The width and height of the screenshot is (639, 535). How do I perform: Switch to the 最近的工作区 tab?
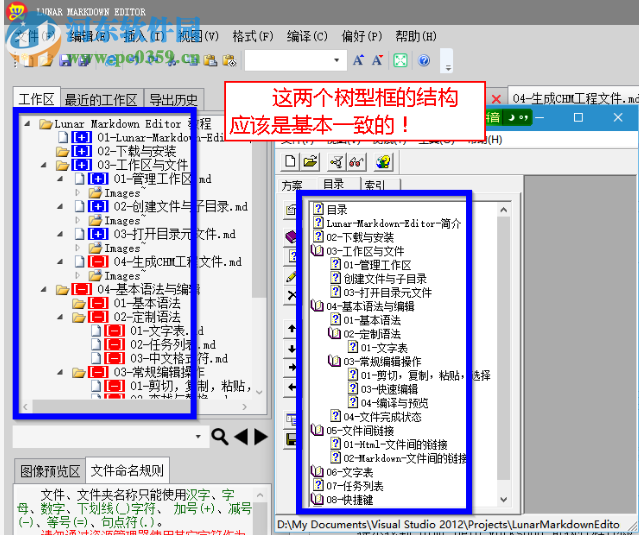click(101, 99)
